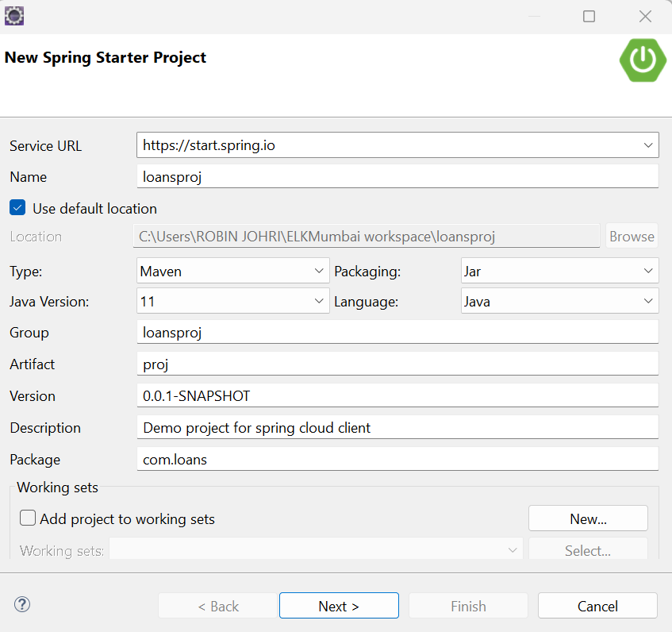Click the Package field containing com.loans
Image resolution: width=672 pixels, height=632 pixels.
397,459
